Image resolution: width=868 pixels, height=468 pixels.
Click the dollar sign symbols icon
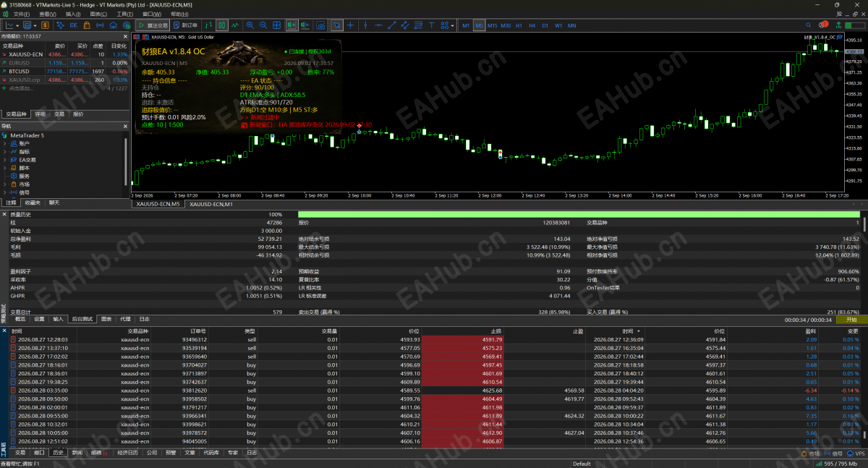click(x=45, y=25)
